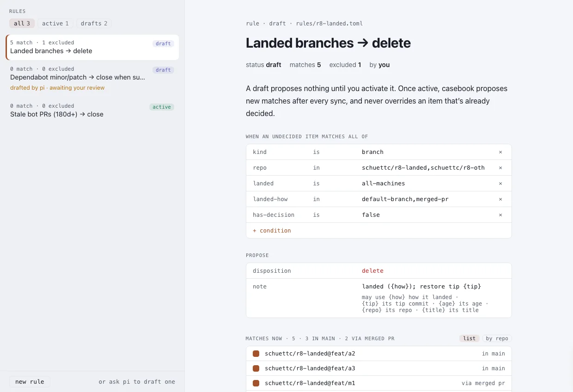Remove the kind is branch condition
This screenshot has width=573, height=392.
pyautogui.click(x=500, y=152)
